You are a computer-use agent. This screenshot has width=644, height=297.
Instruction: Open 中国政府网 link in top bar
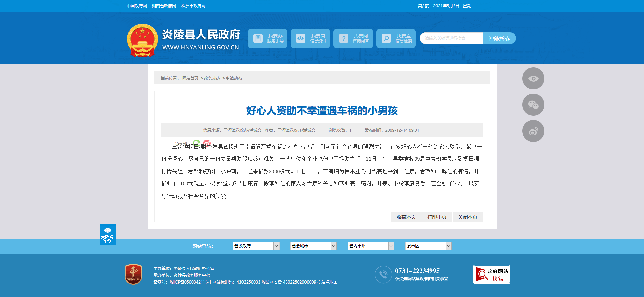pos(137,6)
